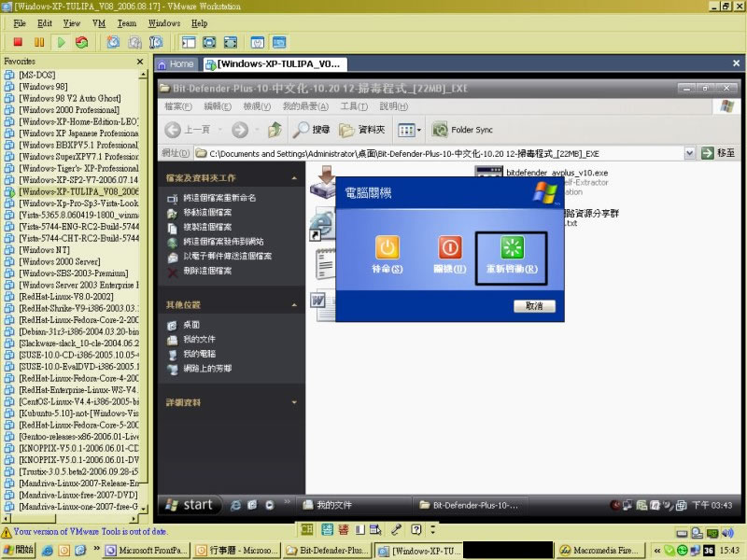The height and width of the screenshot is (560, 747).
Task: Select [MS-DOS] in Favorites list
Action: click(x=36, y=75)
